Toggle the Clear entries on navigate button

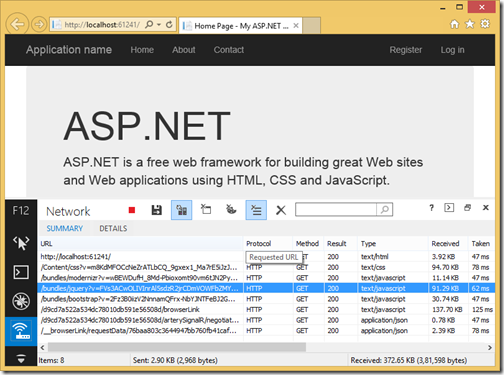(x=256, y=210)
